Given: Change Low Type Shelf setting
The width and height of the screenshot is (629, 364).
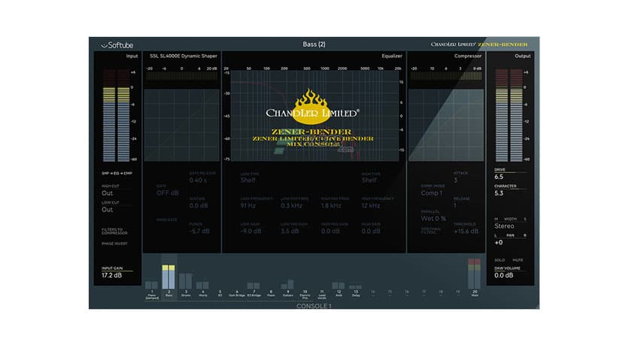Looking at the screenshot, I should (x=248, y=180).
